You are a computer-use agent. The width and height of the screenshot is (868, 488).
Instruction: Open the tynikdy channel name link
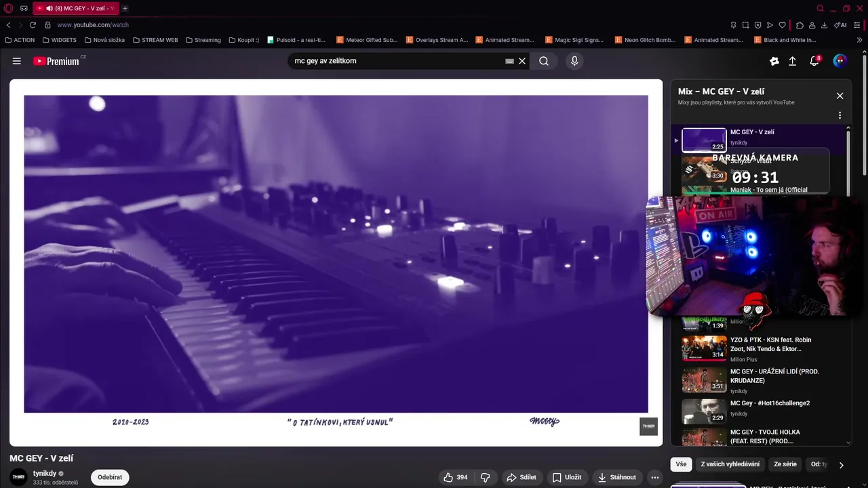tap(45, 473)
